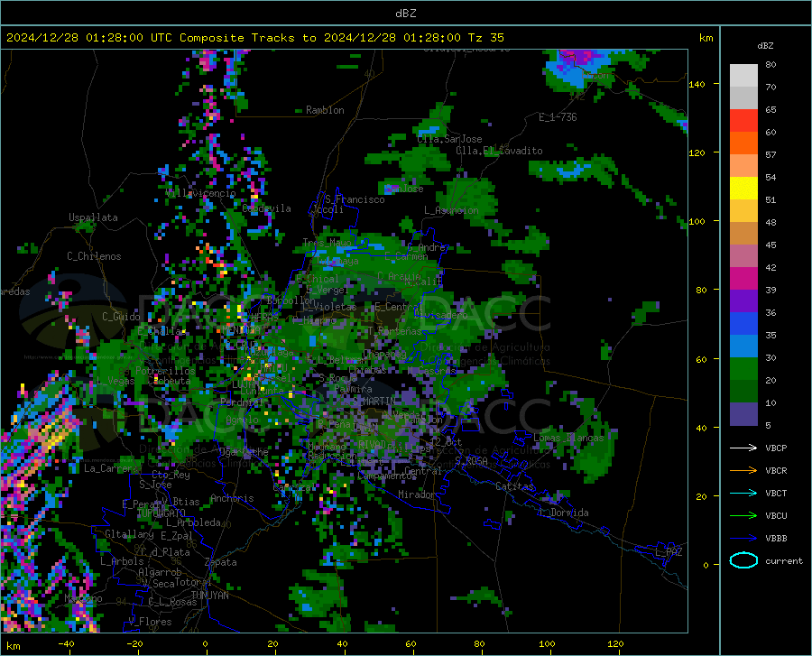Click the 'Ramblon' map label

325,110
